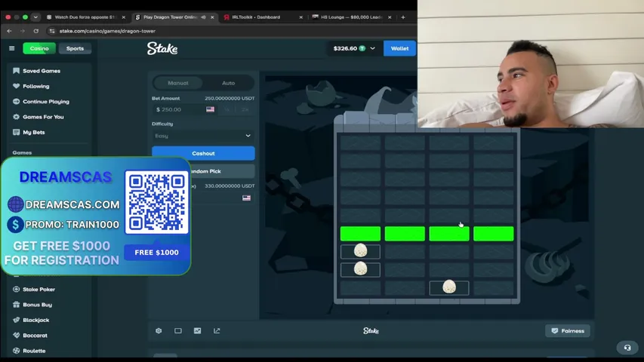Select Manual betting mode
This screenshot has width=644, height=362.
coord(178,83)
